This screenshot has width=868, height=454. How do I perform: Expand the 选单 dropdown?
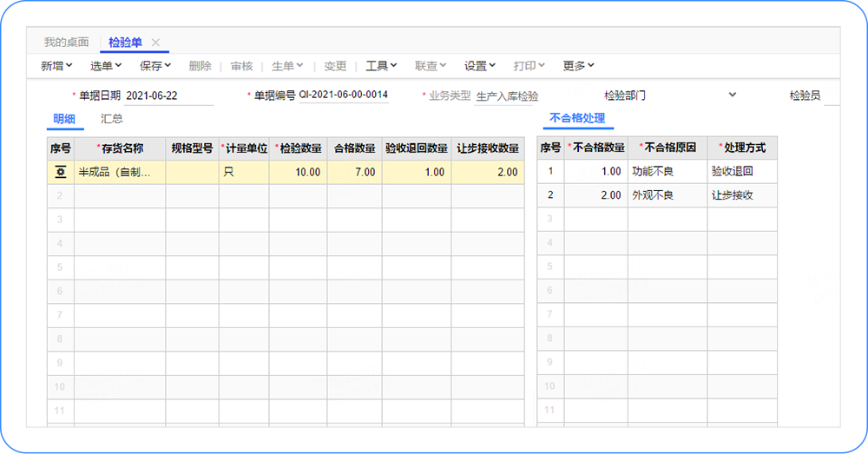coord(106,66)
